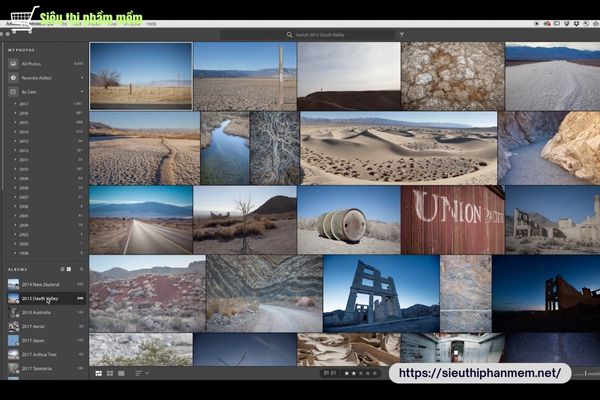Expand the 2010 year triangle
This screenshot has width=600, height=400.
pyautogui.click(x=15, y=169)
